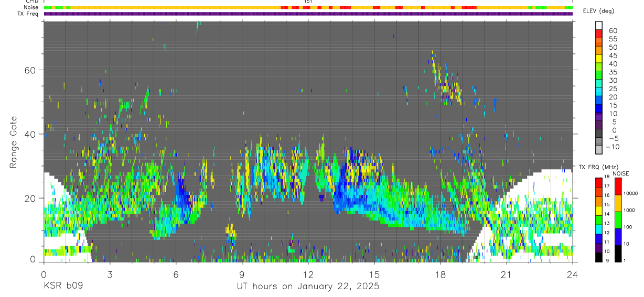Click the KSR b09 radar label
The height and width of the screenshot is (297, 644).
pyautogui.click(x=62, y=287)
